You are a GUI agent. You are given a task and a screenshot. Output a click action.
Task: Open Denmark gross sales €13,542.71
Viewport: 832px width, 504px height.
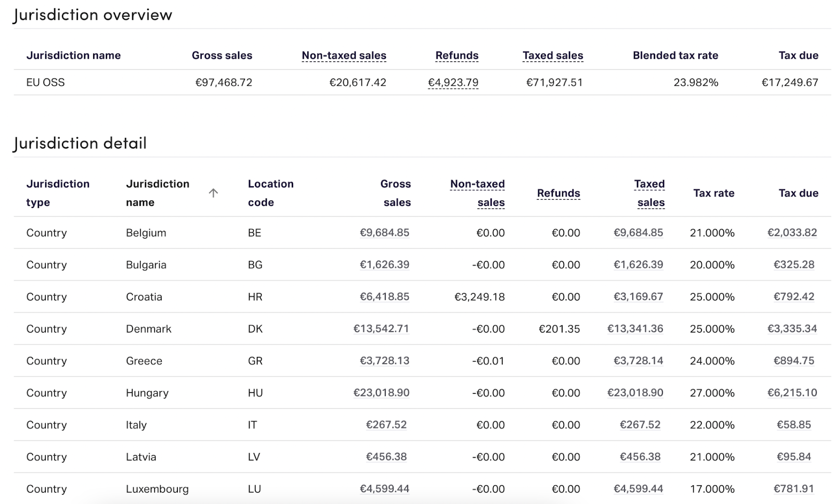coord(381,329)
